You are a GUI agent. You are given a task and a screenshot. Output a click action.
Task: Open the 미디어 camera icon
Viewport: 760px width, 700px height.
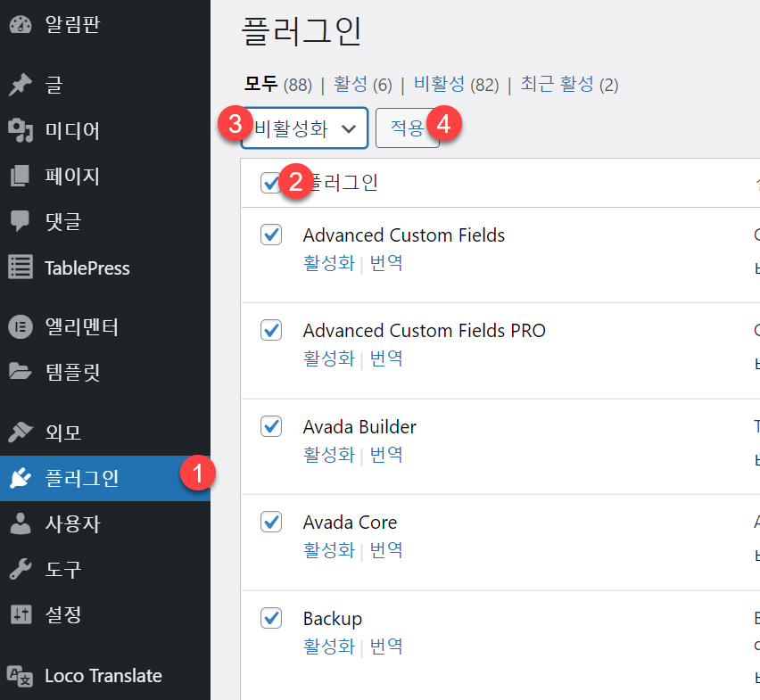pos(20,130)
